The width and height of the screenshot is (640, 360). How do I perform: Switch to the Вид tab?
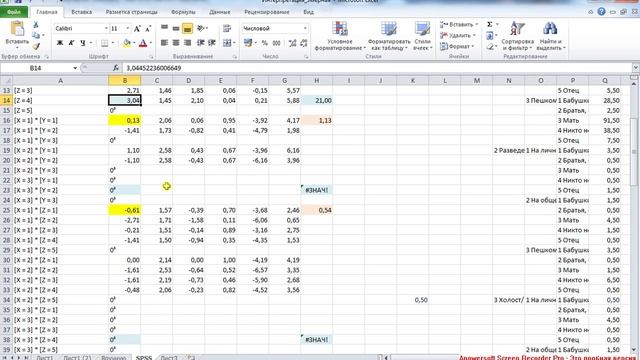pos(309,12)
